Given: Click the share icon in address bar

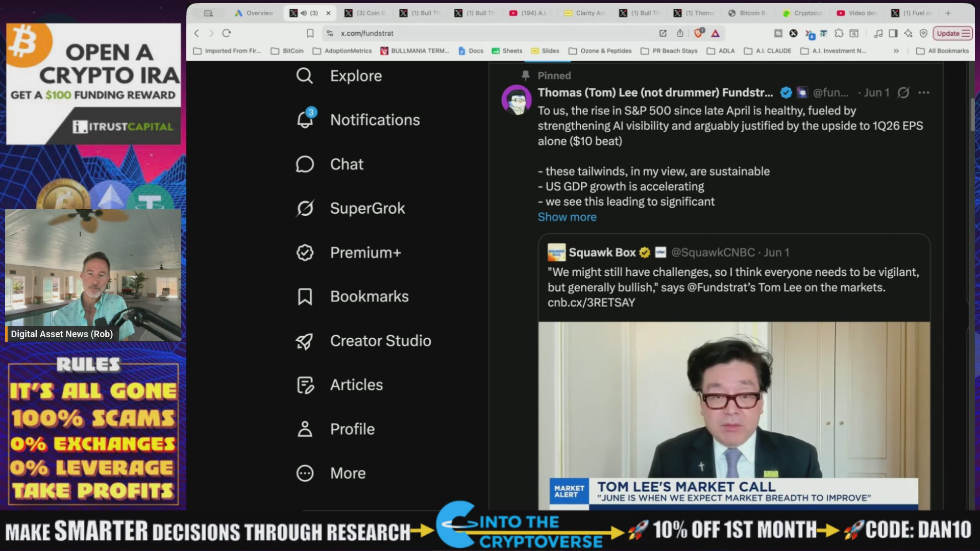Looking at the screenshot, I should 680,33.
